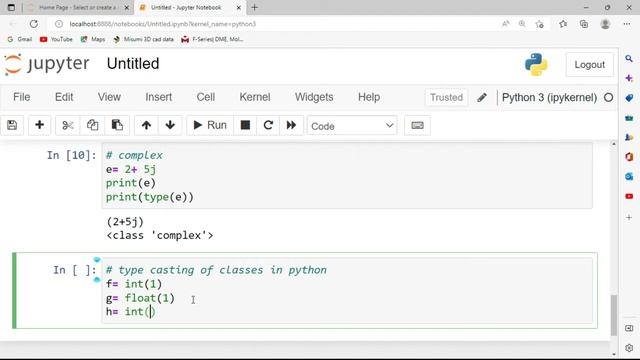Click the Trusted notebook indicator
The width and height of the screenshot is (640, 360).
[x=446, y=98]
